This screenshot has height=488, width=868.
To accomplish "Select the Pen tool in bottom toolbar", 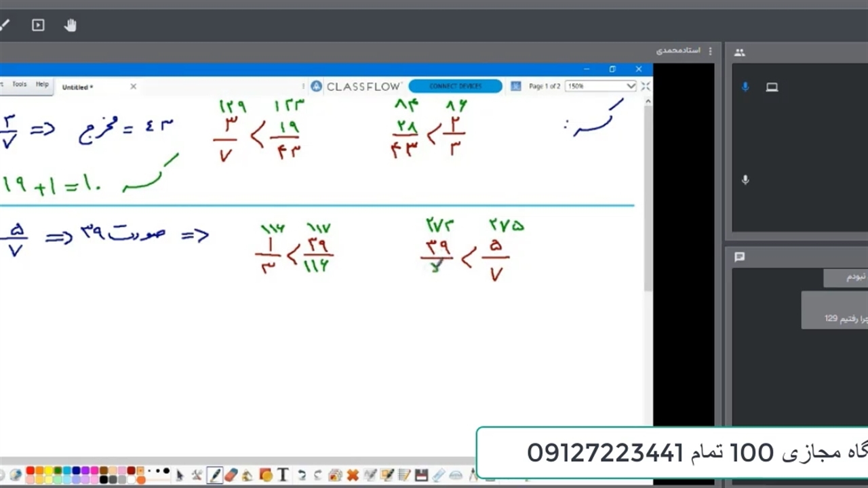I will click(x=215, y=475).
